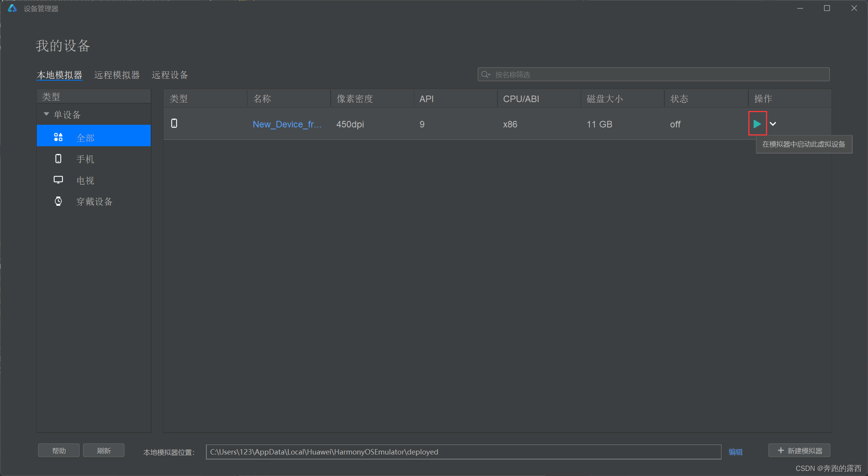The height and width of the screenshot is (476, 868).
Task: Switch to 远程设备 tab
Action: (170, 75)
